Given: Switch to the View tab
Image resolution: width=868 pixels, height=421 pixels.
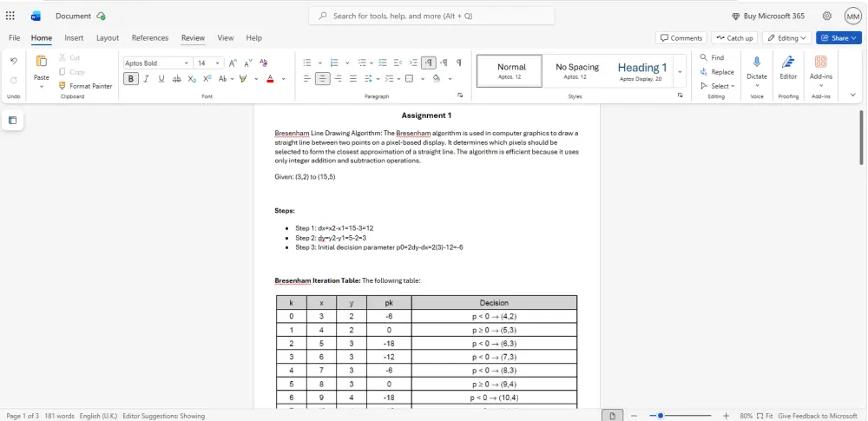Looking at the screenshot, I should tap(226, 37).
